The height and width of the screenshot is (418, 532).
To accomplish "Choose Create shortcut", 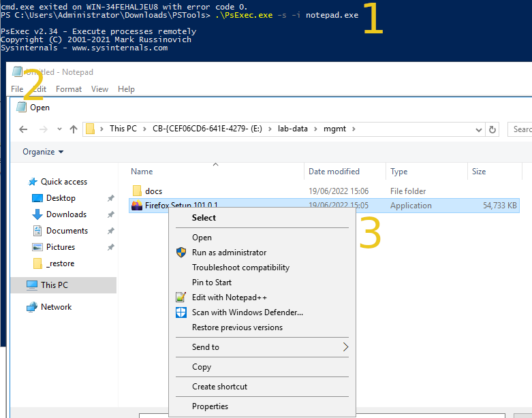I will [x=262, y=387].
